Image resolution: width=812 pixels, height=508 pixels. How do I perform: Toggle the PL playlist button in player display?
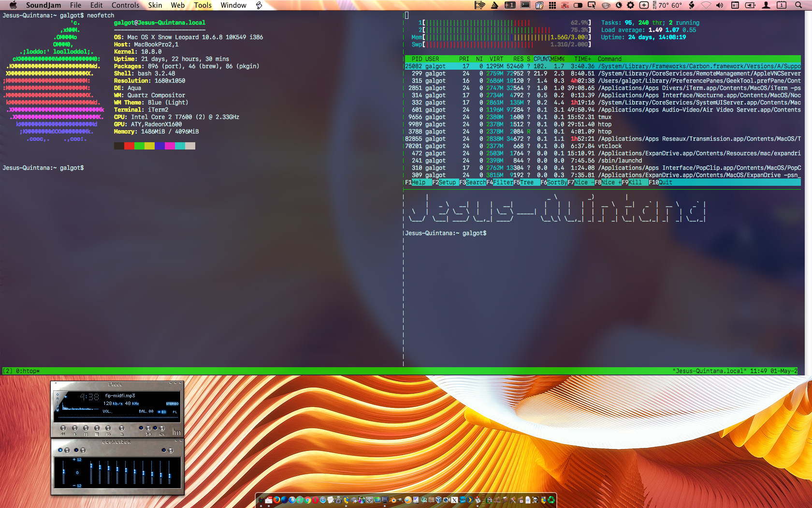[x=174, y=412]
